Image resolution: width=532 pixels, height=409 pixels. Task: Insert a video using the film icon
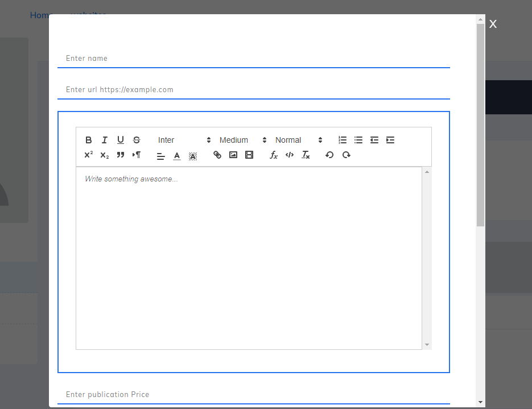click(x=249, y=155)
